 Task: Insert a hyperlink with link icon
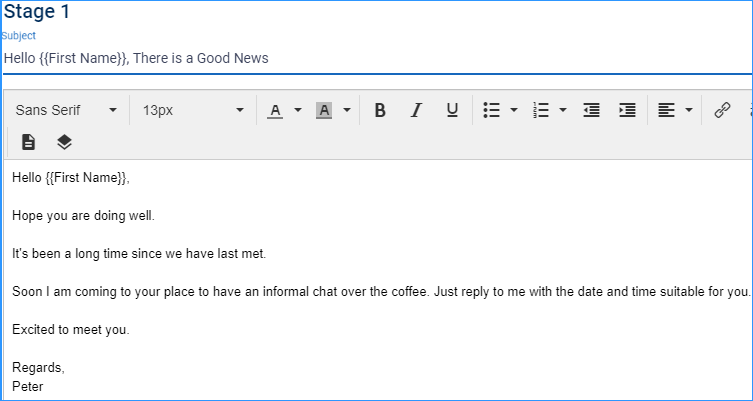(x=722, y=110)
